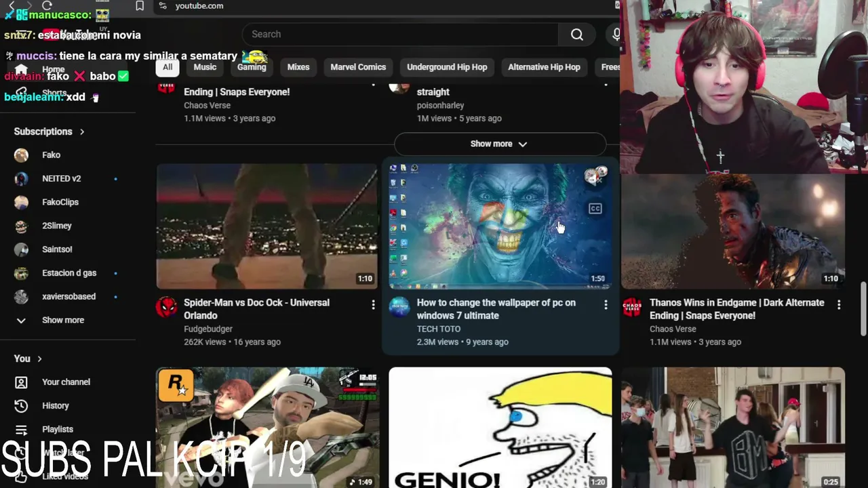868x488 pixels.
Task: Open the GENIO! cartoon video thumbnail
Action: coord(500,428)
